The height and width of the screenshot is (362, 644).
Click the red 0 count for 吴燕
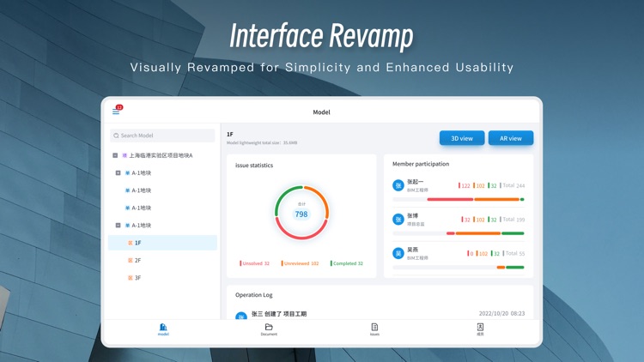471,253
